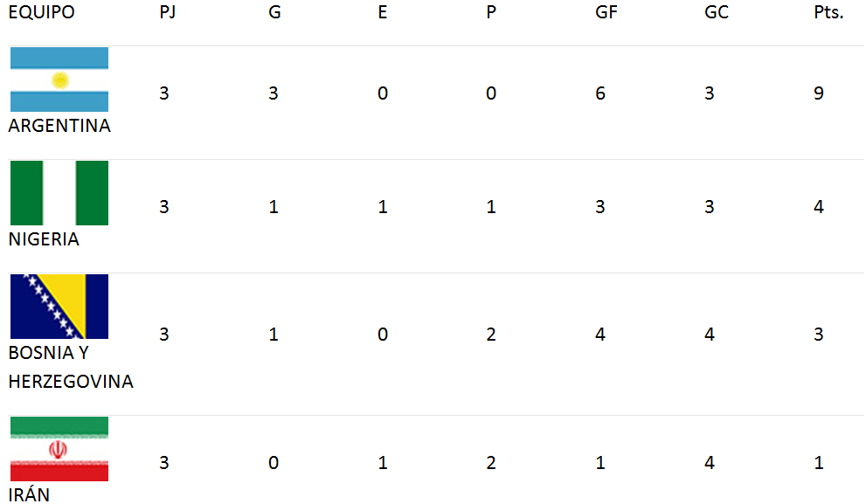Sort by the Pts. column header
This screenshot has width=866, height=504.
(x=828, y=12)
